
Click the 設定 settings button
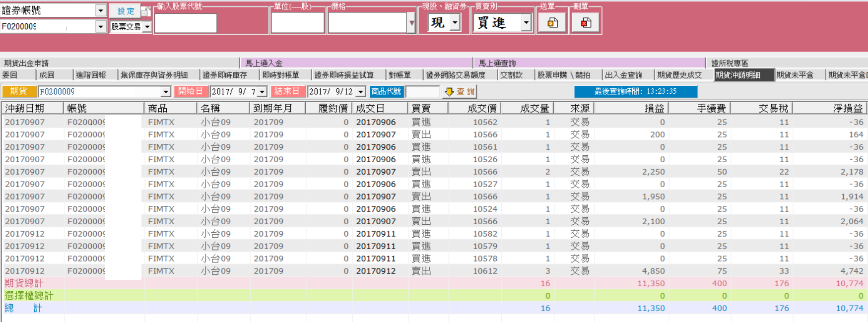[x=126, y=11]
